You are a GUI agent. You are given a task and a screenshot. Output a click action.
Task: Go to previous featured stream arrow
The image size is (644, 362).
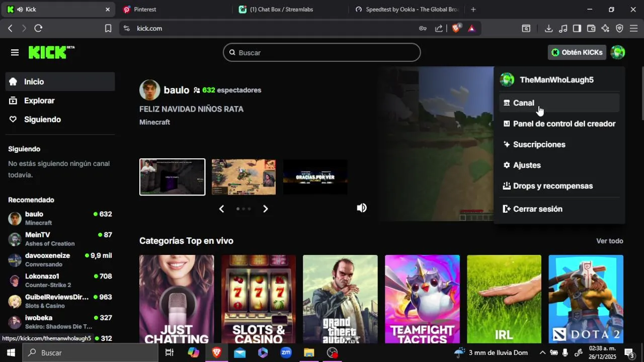point(221,209)
